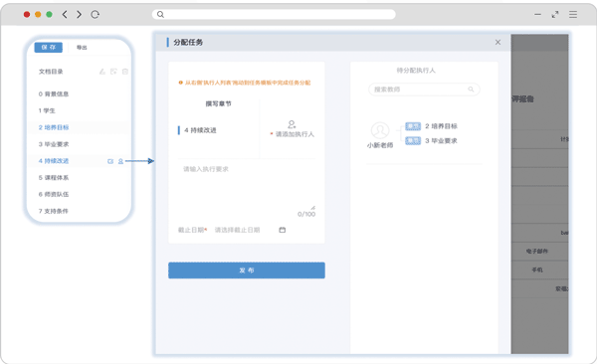Click the assign-person icon on 4 持续改进

coord(120,161)
